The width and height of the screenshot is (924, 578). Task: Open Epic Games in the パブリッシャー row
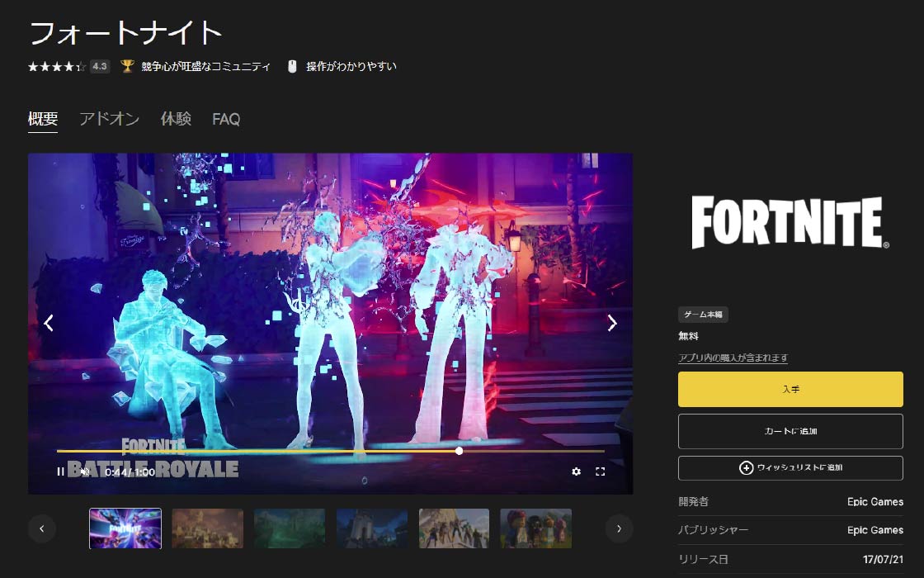tap(875, 530)
